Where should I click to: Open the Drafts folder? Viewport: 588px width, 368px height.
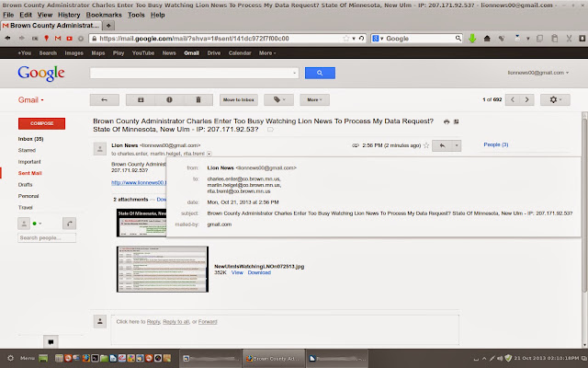click(25, 185)
